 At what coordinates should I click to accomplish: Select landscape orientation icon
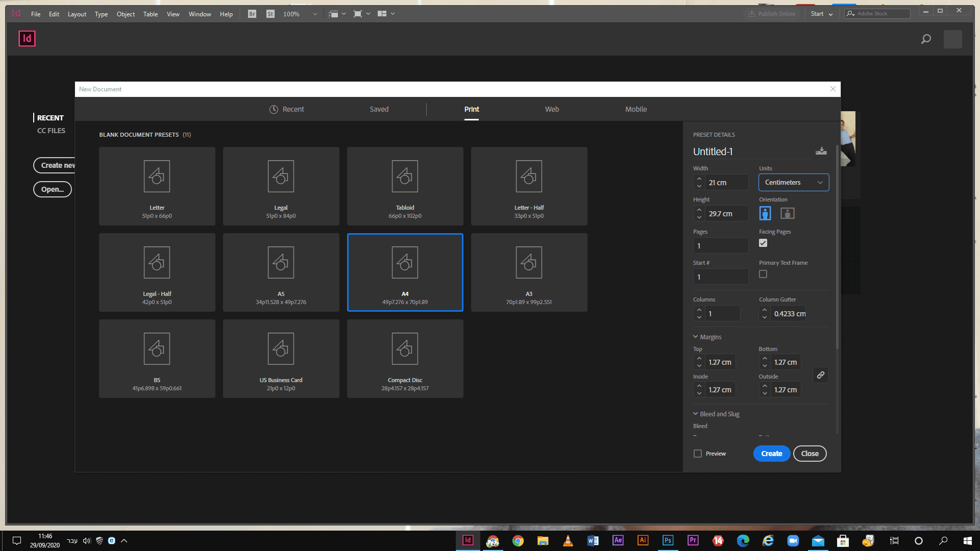(787, 213)
